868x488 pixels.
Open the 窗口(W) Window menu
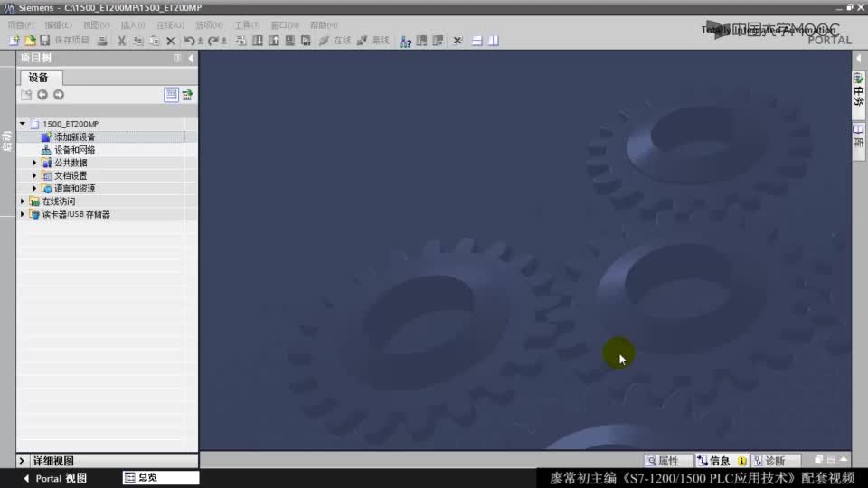[x=285, y=25]
